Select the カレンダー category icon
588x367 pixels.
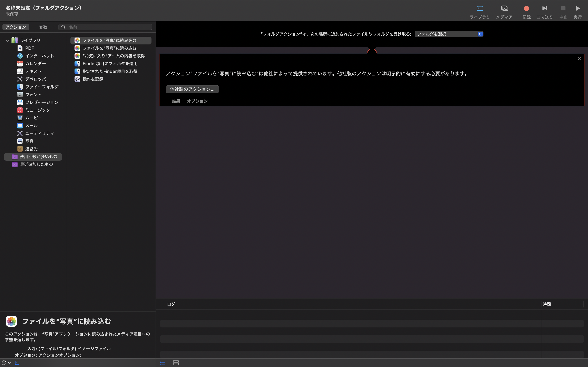pos(20,64)
